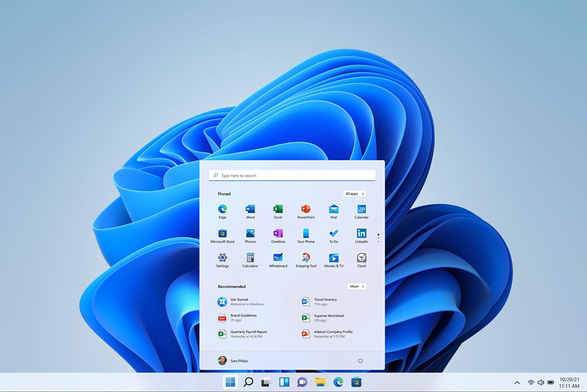This screenshot has width=587, height=392.
Task: Show hidden icons in system tray
Action: 517,383
